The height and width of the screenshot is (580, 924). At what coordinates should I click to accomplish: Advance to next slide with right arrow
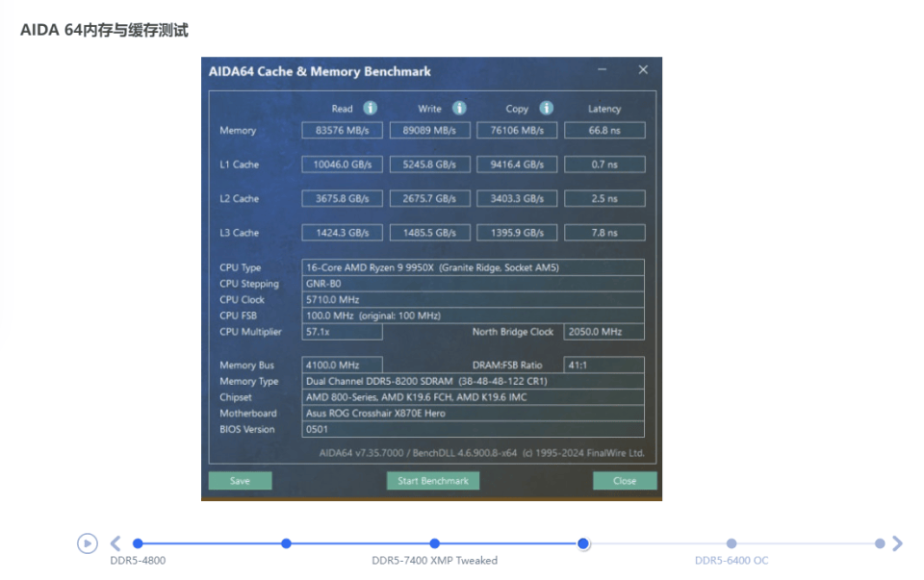point(897,543)
